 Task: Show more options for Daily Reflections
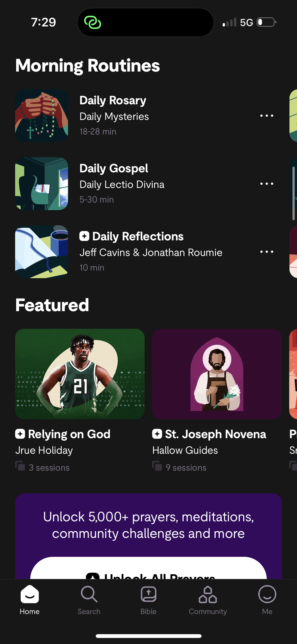click(267, 252)
